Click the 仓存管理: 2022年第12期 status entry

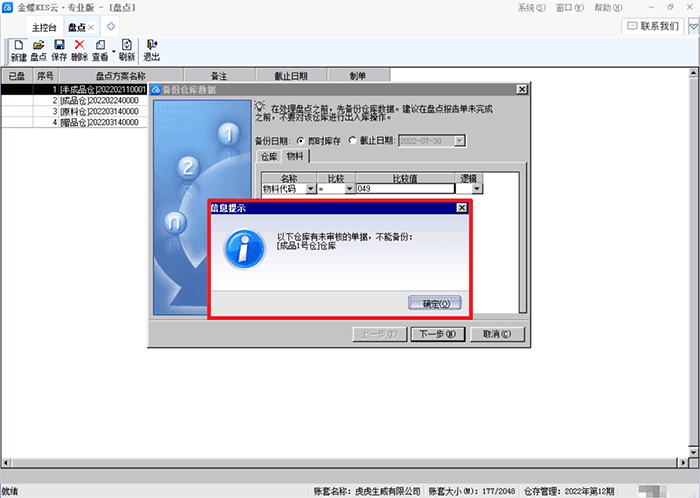point(569,491)
